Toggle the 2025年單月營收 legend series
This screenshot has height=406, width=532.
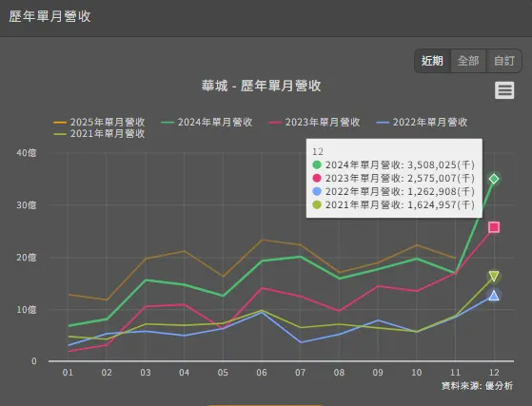point(99,122)
